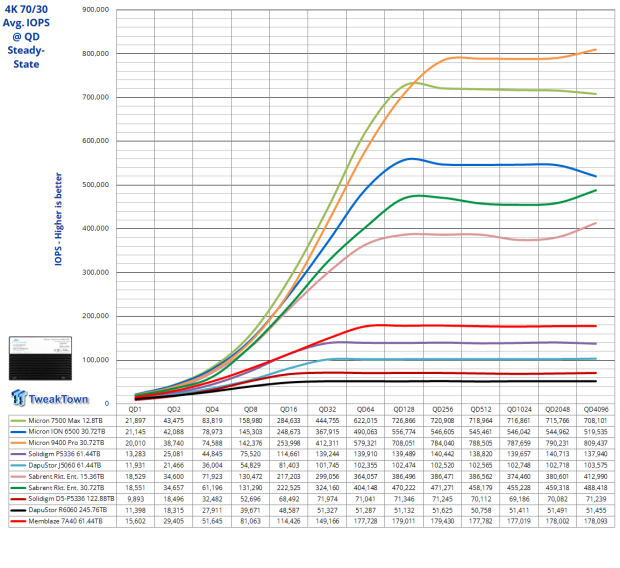This screenshot has height=568, width=620.
Task: Click the 'QD4' column header
Action: point(212,409)
